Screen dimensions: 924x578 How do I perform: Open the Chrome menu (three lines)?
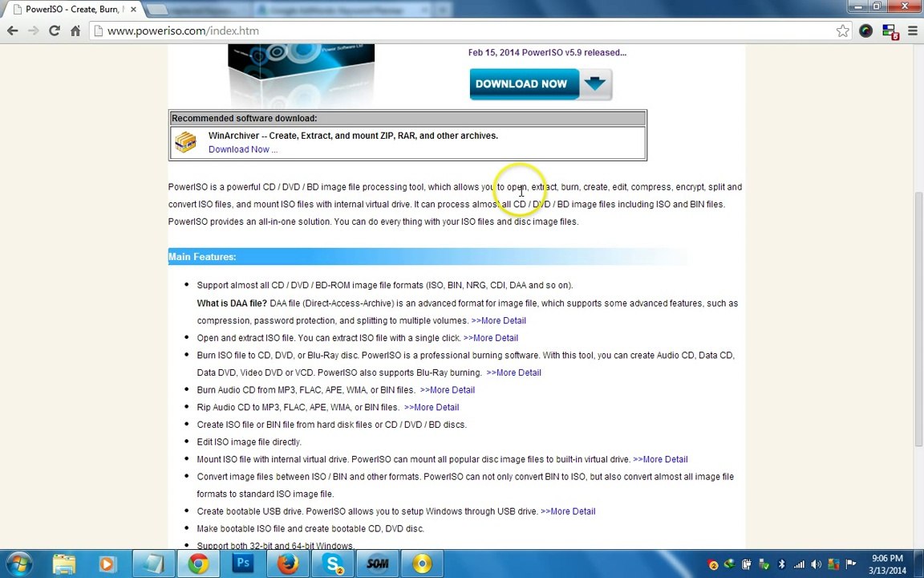click(912, 31)
